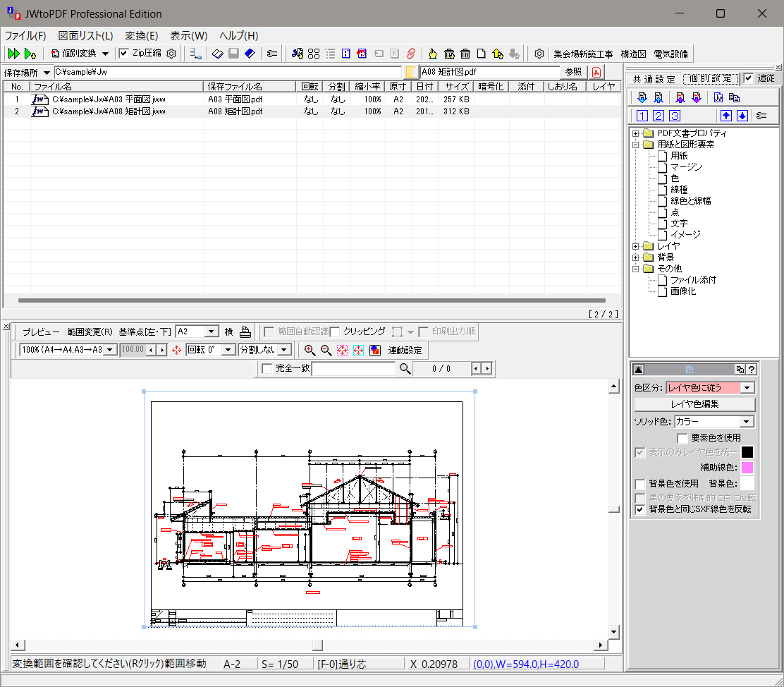Open the 回転 0° rotation dropdown
The width and height of the screenshot is (784, 687).
[228, 350]
